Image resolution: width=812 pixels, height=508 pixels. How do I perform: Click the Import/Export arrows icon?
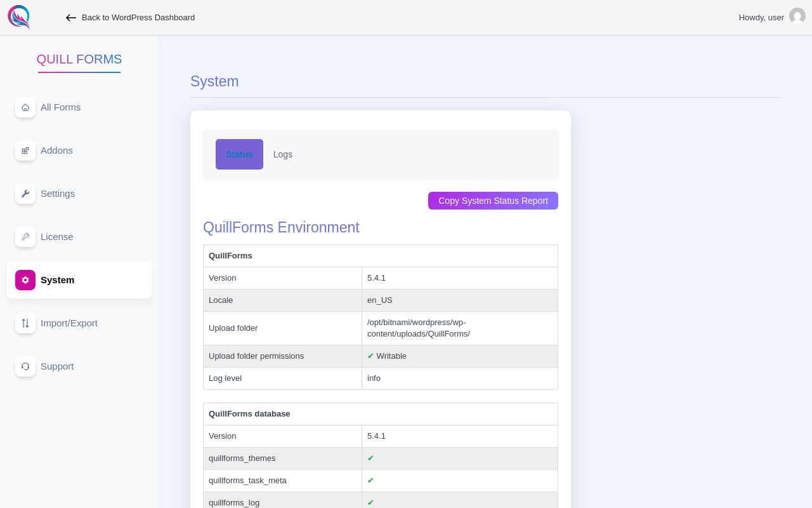[x=25, y=323]
